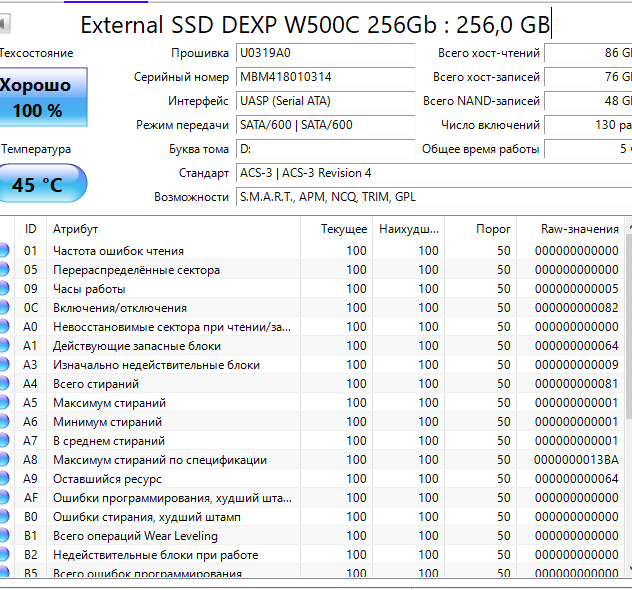
Task: Click the Режим передачи SATA/600 field
Action: coord(325,125)
